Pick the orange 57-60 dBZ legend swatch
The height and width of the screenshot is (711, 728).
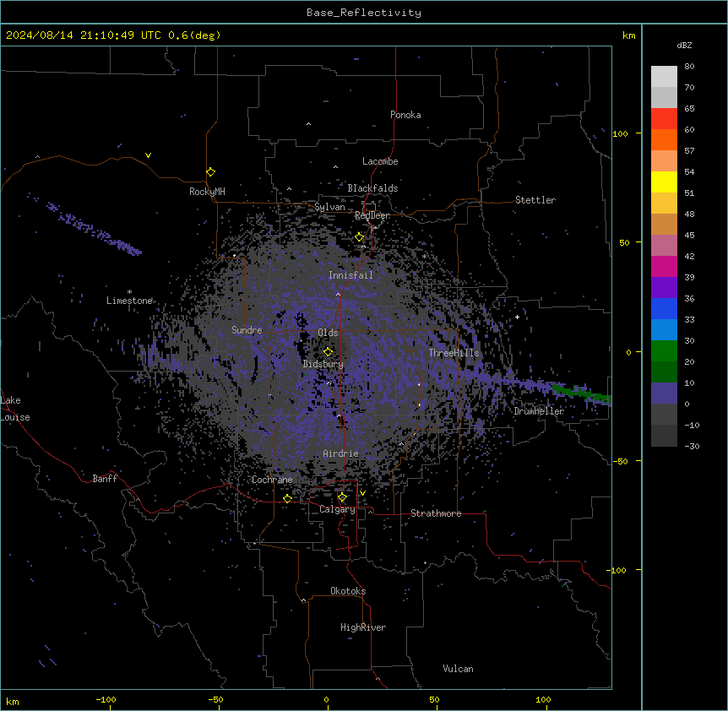coord(664,139)
